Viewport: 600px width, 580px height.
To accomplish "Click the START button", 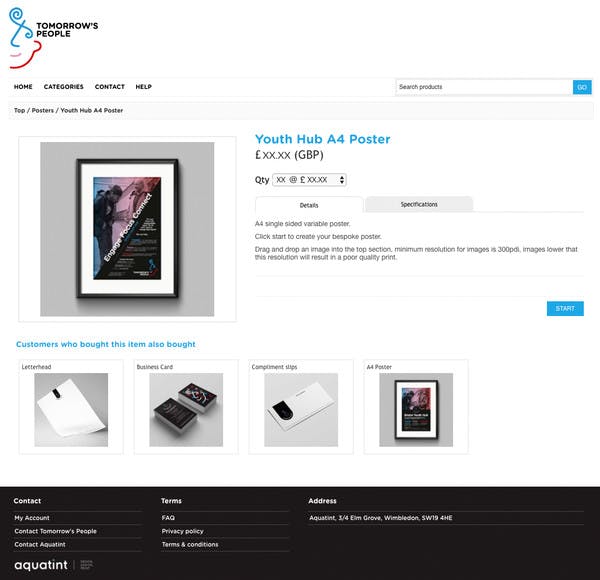I will tap(565, 308).
